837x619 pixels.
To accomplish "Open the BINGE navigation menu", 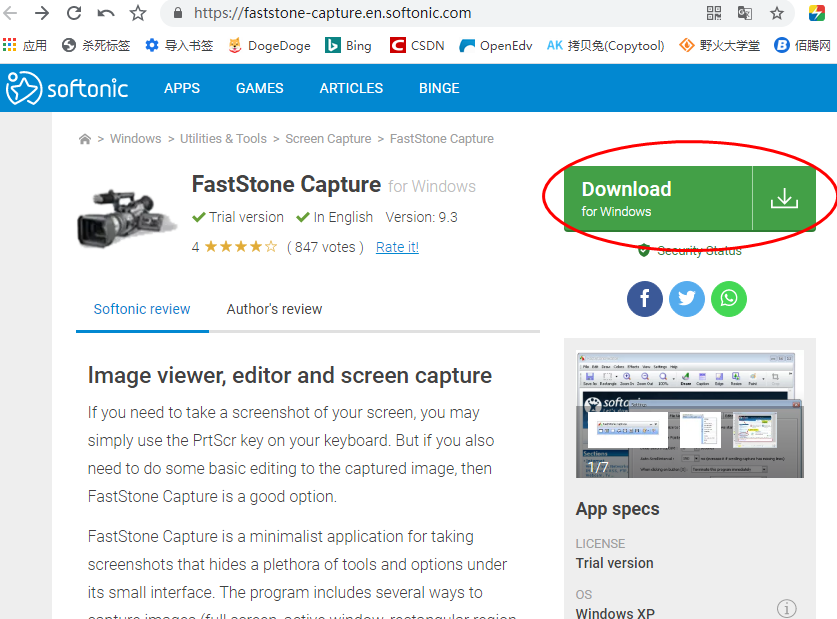I will point(439,88).
